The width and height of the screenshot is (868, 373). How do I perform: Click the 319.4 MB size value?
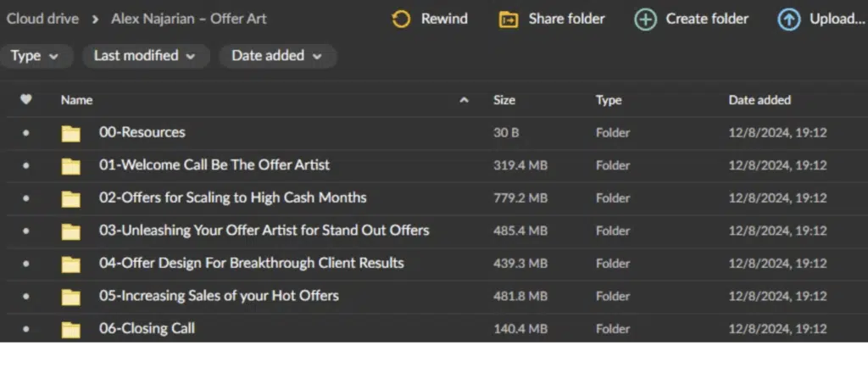pos(520,165)
